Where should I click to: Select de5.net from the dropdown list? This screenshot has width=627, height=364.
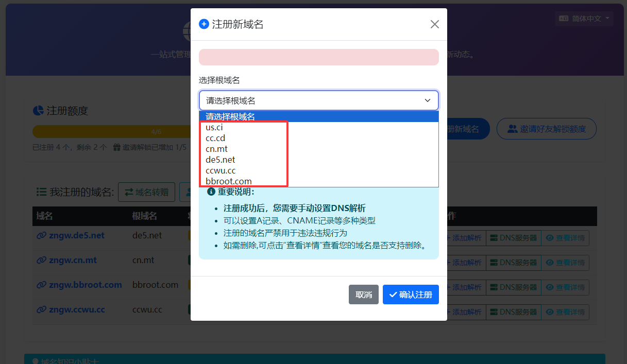pyautogui.click(x=220, y=160)
